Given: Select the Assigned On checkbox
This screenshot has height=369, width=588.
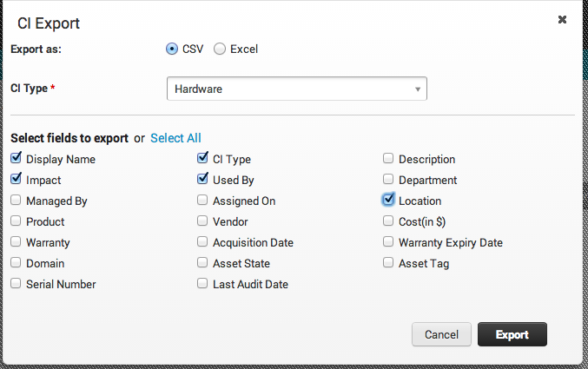Looking at the screenshot, I should tap(202, 201).
